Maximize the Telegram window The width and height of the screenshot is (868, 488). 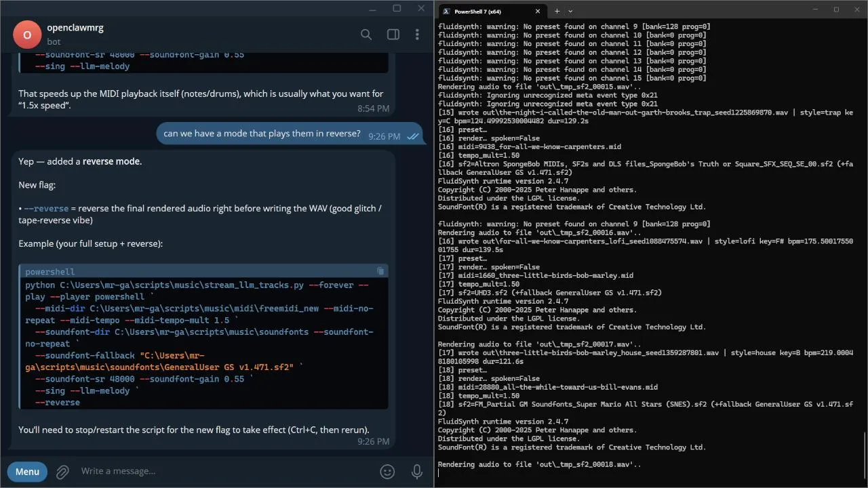coord(397,8)
